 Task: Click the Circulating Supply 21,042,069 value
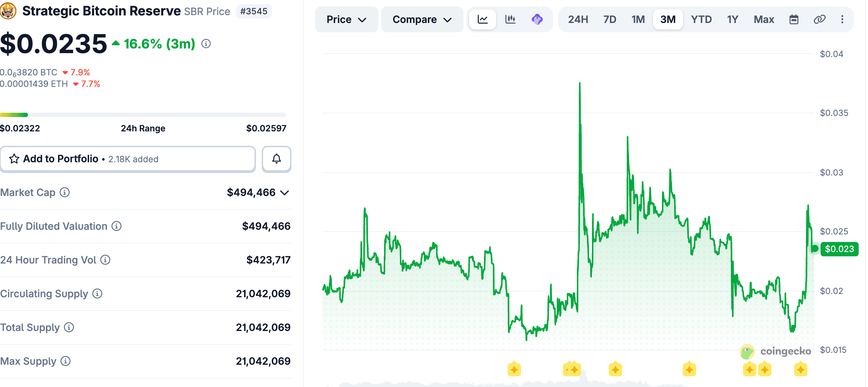pos(263,294)
